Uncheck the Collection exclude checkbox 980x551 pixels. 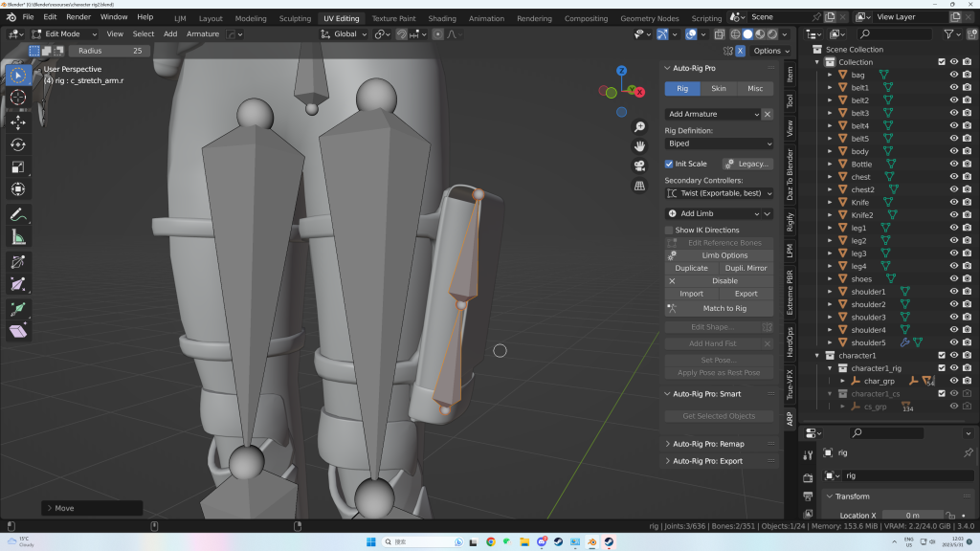click(942, 62)
